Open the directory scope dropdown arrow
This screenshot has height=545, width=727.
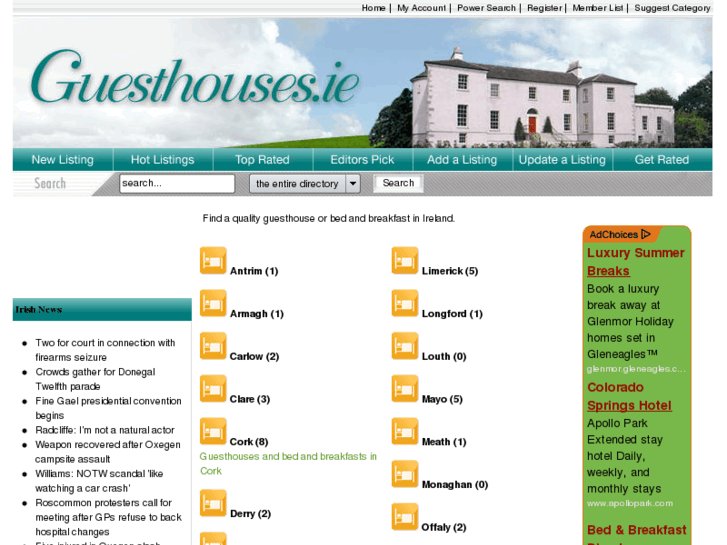click(353, 184)
